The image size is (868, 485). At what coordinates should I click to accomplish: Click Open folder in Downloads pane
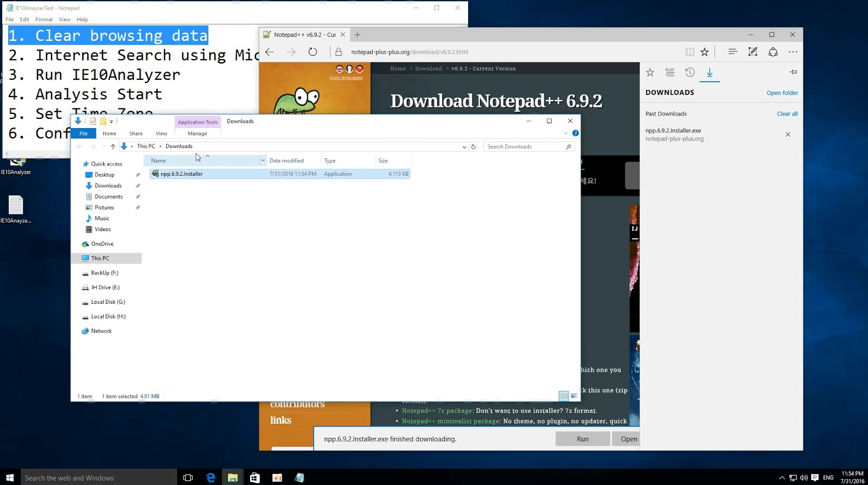(x=782, y=93)
